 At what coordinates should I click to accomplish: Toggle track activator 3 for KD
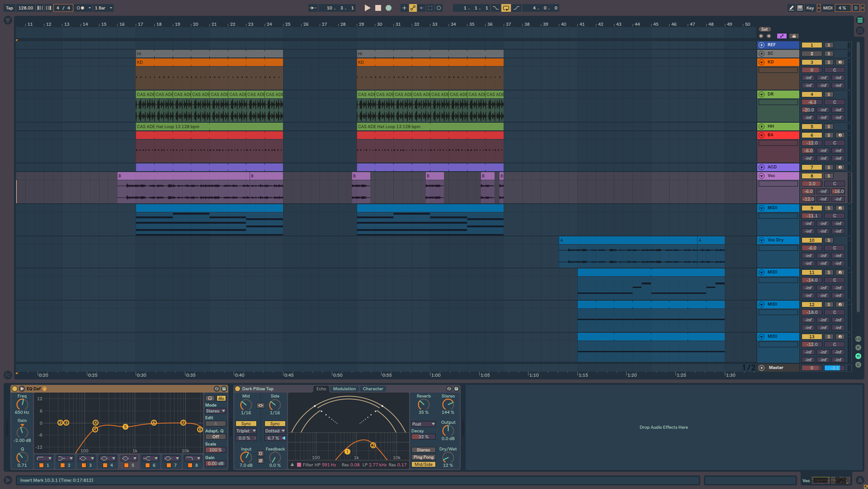click(812, 62)
